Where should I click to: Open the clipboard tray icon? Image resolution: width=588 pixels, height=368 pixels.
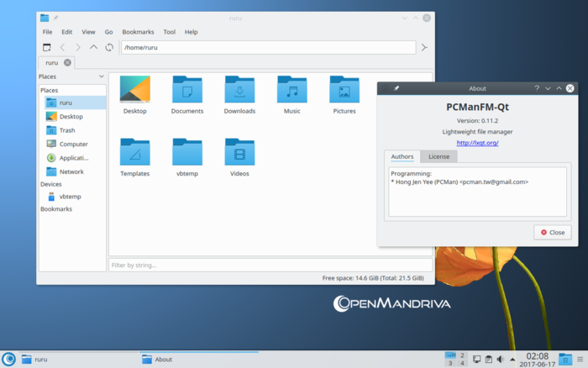point(489,360)
